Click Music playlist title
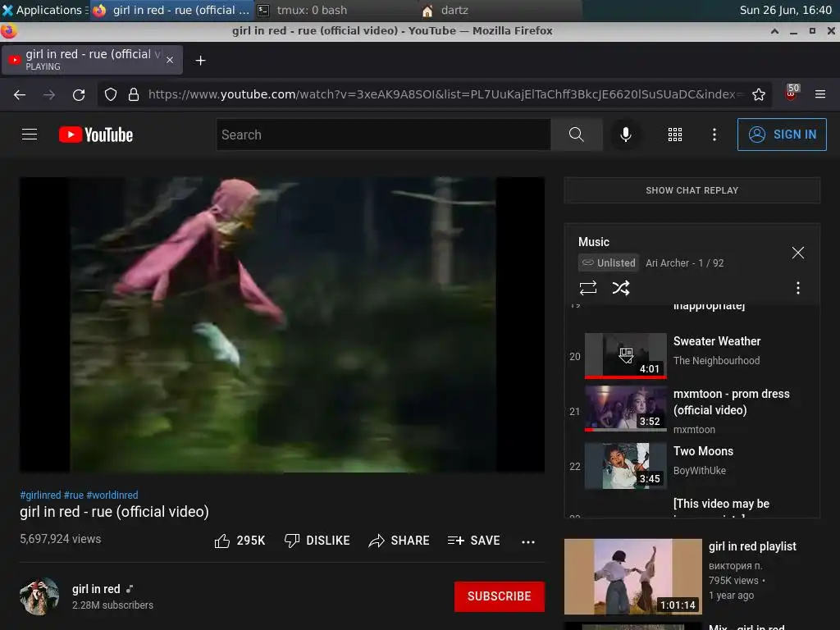This screenshot has height=630, width=840. click(594, 242)
